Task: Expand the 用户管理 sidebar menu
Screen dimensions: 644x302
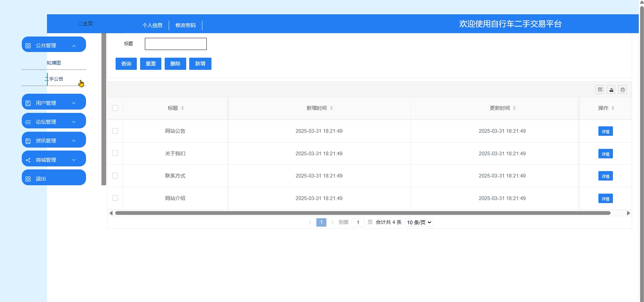Action: (54, 103)
